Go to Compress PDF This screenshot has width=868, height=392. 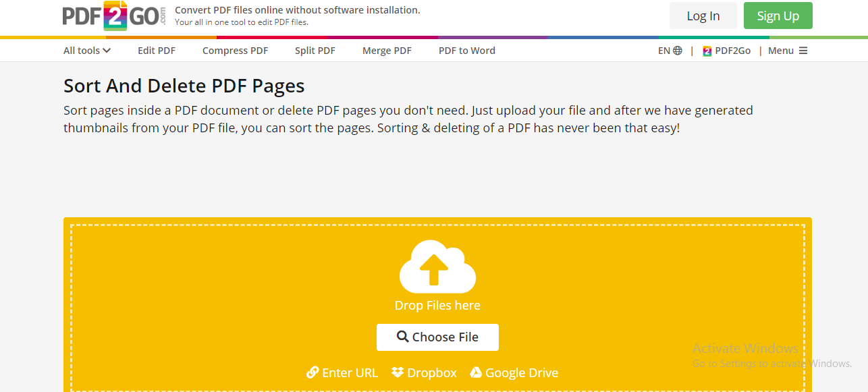coord(235,51)
